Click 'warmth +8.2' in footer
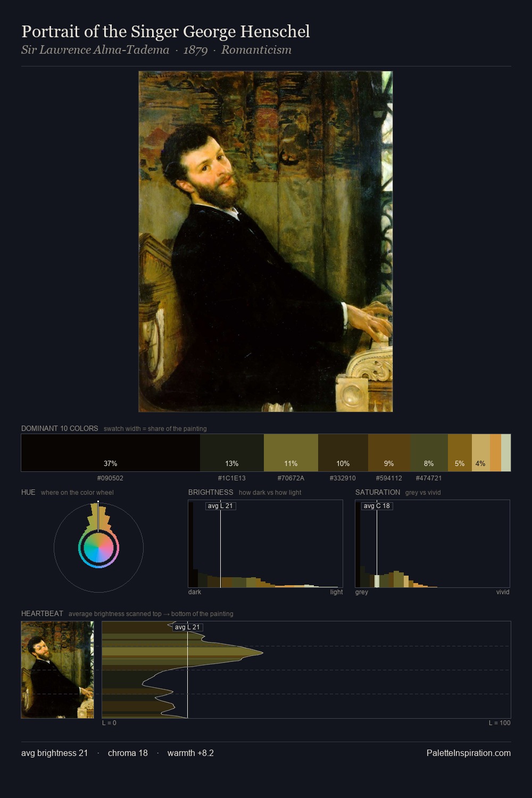The image size is (532, 798). click(190, 753)
